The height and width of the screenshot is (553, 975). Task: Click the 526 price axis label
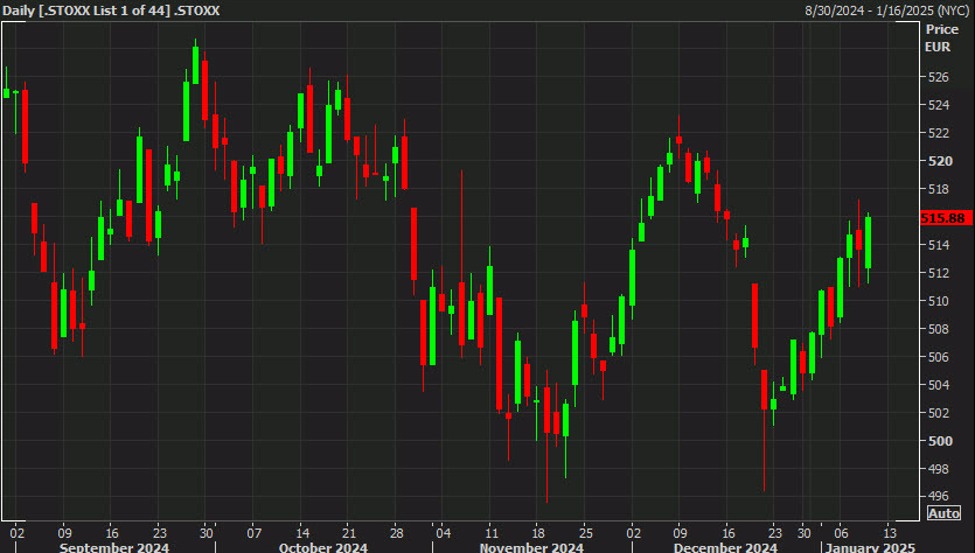click(x=938, y=77)
